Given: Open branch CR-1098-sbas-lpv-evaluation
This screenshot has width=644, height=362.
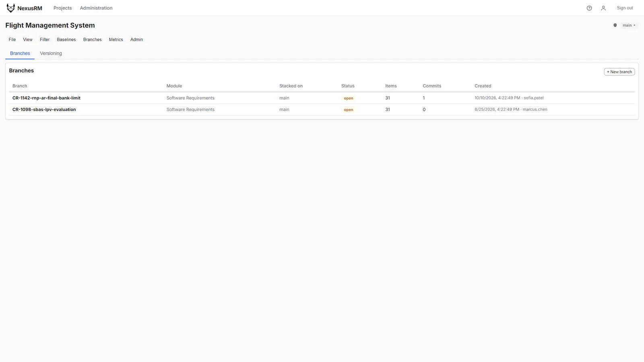Looking at the screenshot, I should point(44,109).
